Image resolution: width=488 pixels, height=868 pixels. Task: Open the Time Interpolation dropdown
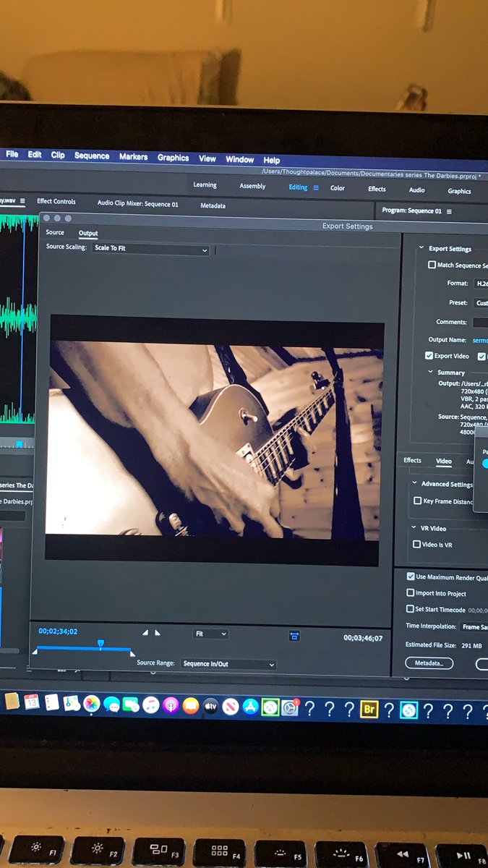coord(474,627)
